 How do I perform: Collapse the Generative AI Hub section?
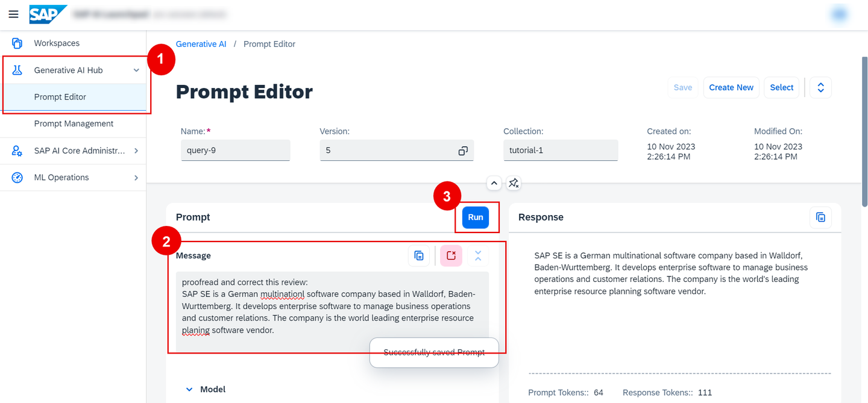(x=136, y=70)
